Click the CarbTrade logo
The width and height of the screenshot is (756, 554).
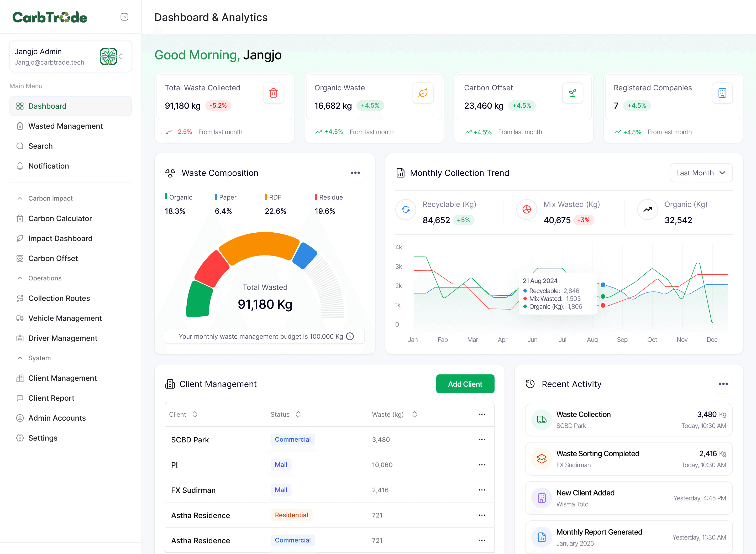(x=50, y=17)
